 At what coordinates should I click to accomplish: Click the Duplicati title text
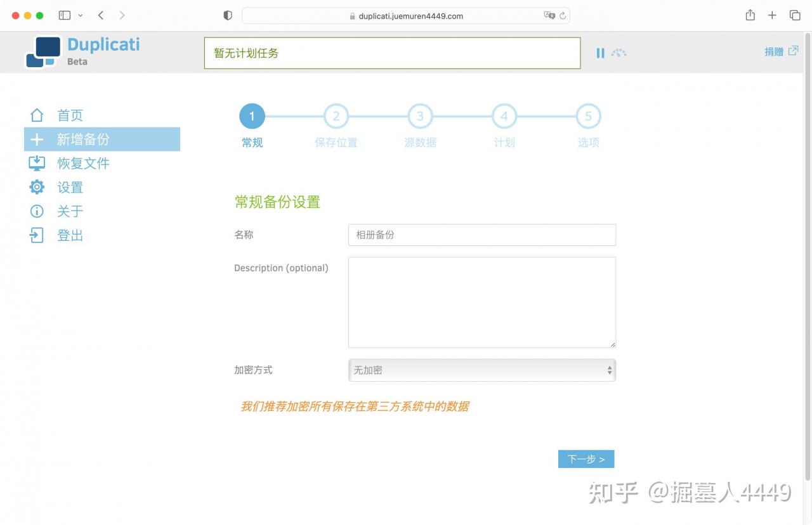tap(103, 44)
